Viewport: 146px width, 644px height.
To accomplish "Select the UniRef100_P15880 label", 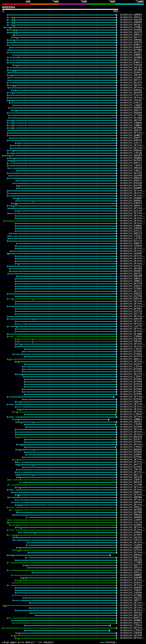I will (x=131, y=289).
